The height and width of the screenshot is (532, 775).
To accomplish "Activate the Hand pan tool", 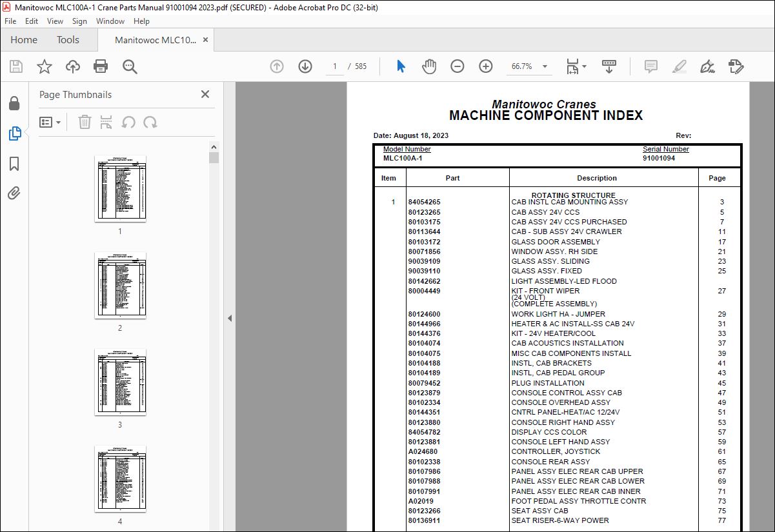I will [x=429, y=66].
